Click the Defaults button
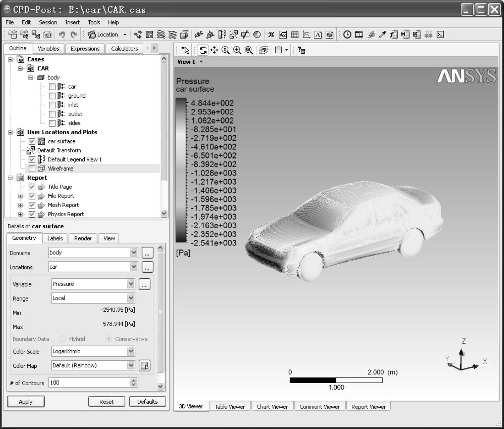Viewport: 504px width, 429px height. (x=147, y=401)
